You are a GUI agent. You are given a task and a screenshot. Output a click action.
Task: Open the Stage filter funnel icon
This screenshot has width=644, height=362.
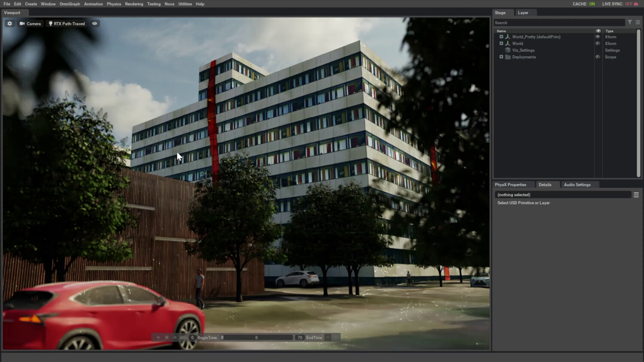630,22
